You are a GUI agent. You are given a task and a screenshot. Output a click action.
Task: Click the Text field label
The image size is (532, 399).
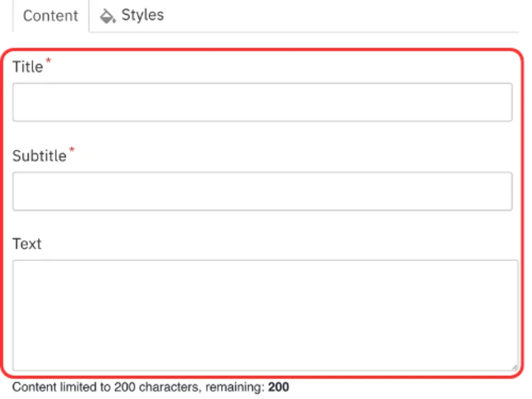click(x=27, y=244)
